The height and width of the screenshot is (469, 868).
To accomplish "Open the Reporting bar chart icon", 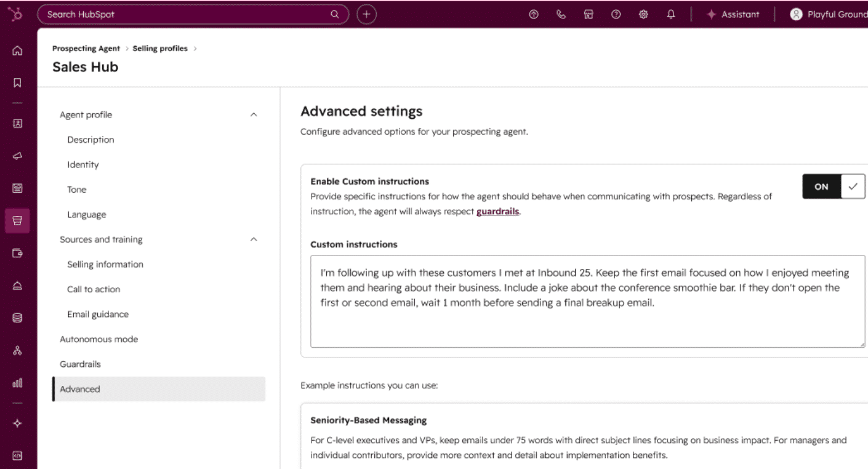I will (x=17, y=383).
